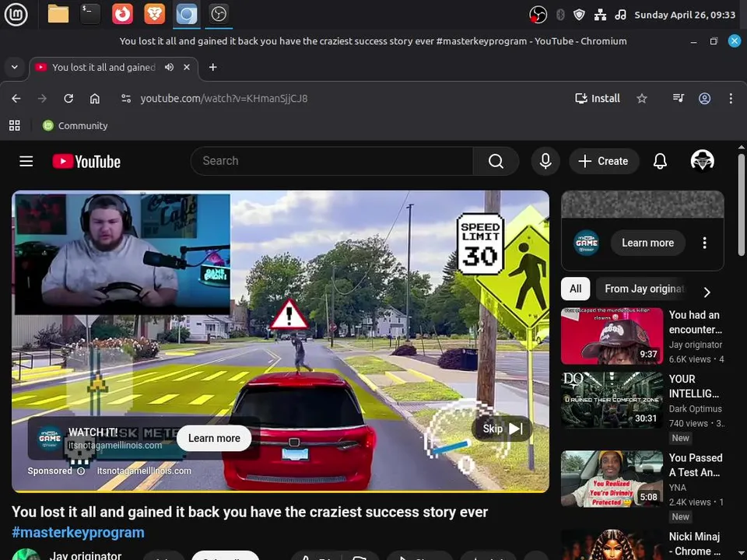The height and width of the screenshot is (560, 747).
Task: Open 'YOUR INTELLIG...' video thumbnail
Action: coord(612,400)
